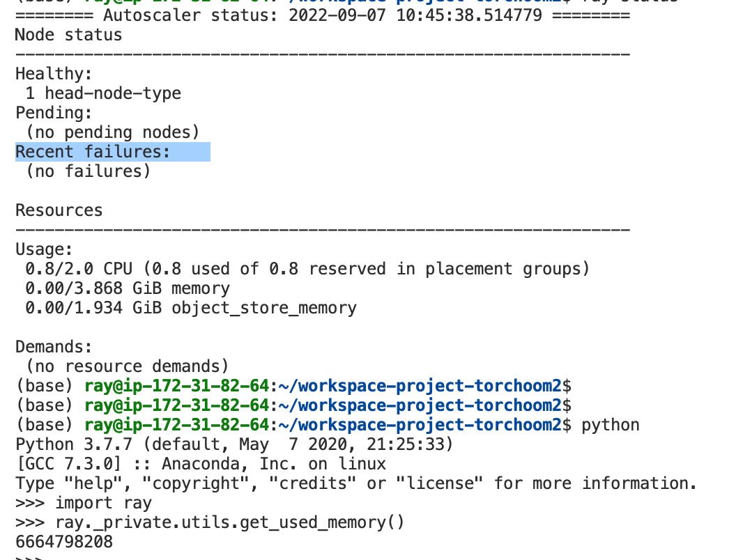Click the 'Type "help", "copyright"' information line
The height and width of the screenshot is (560, 736).
pos(356,483)
